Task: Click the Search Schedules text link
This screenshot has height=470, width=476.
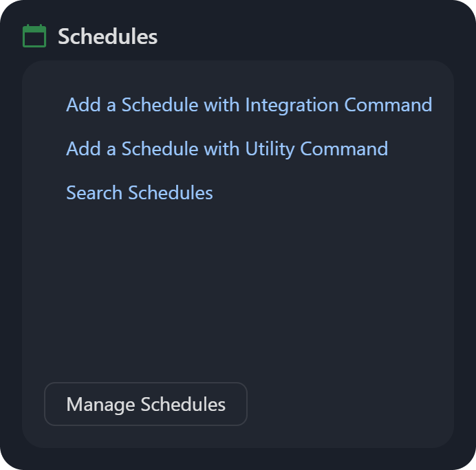Action: 140,193
